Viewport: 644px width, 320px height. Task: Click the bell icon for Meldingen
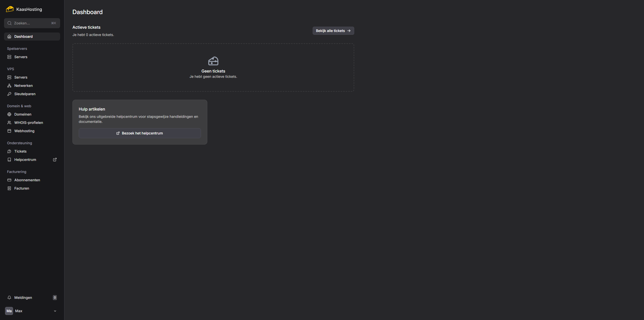(x=9, y=298)
